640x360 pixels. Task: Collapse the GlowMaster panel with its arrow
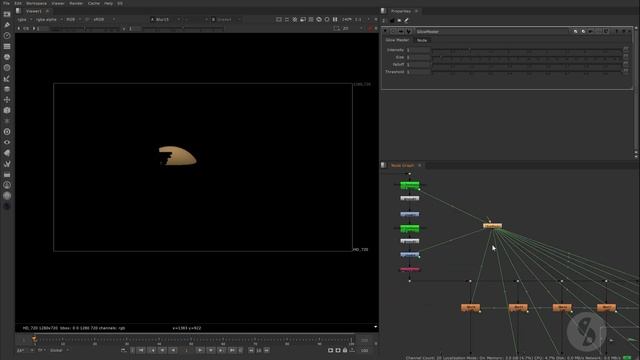point(385,31)
